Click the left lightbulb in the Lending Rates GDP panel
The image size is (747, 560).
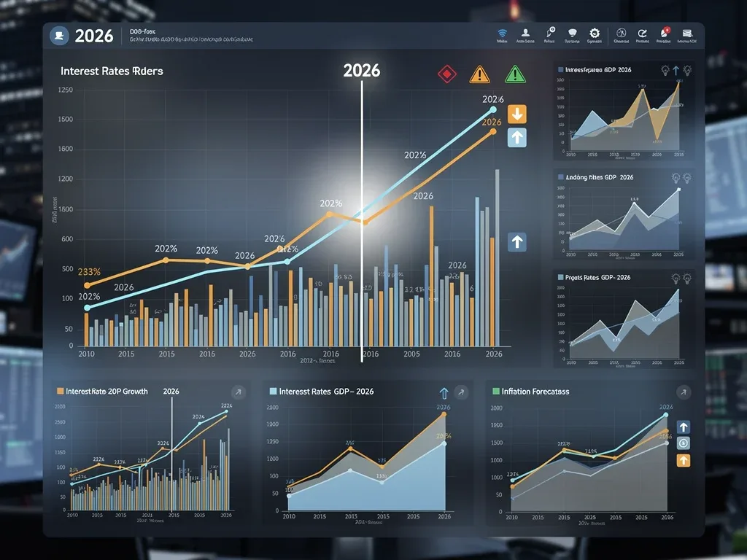676,178
